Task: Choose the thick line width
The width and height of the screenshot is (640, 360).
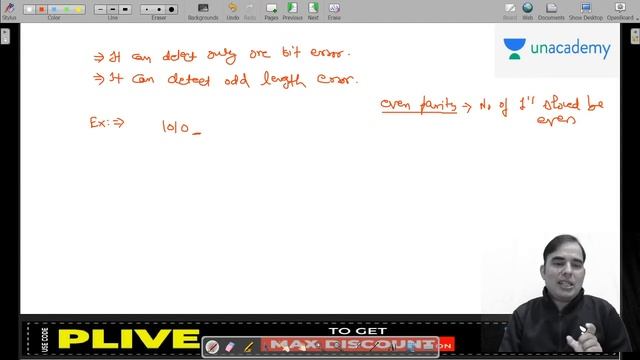Action: point(125,9)
